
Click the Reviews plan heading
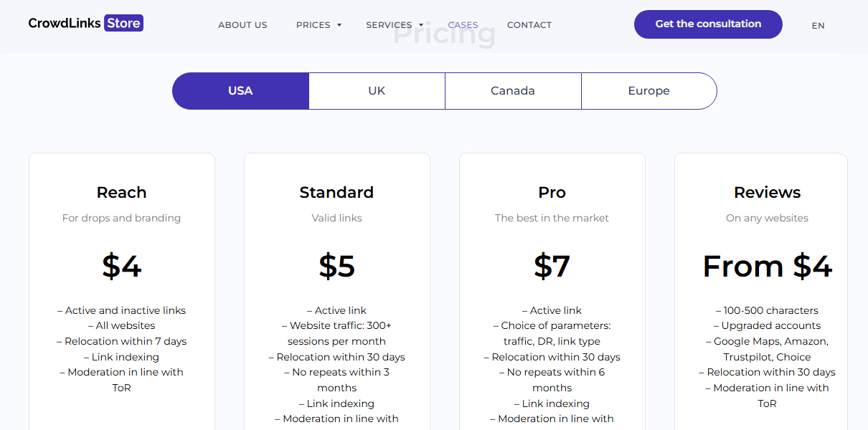tap(767, 192)
